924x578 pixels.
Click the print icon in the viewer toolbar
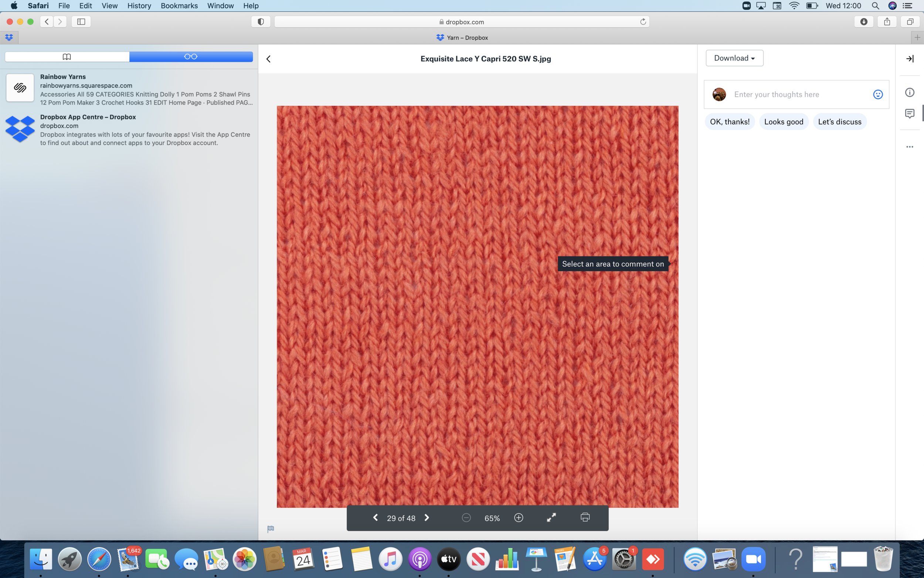(x=585, y=517)
